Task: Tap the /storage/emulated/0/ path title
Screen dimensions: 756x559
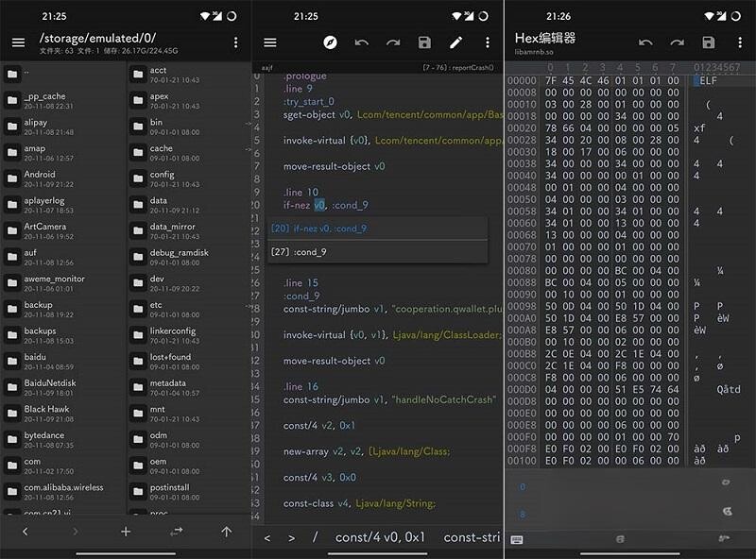Action: [97, 38]
